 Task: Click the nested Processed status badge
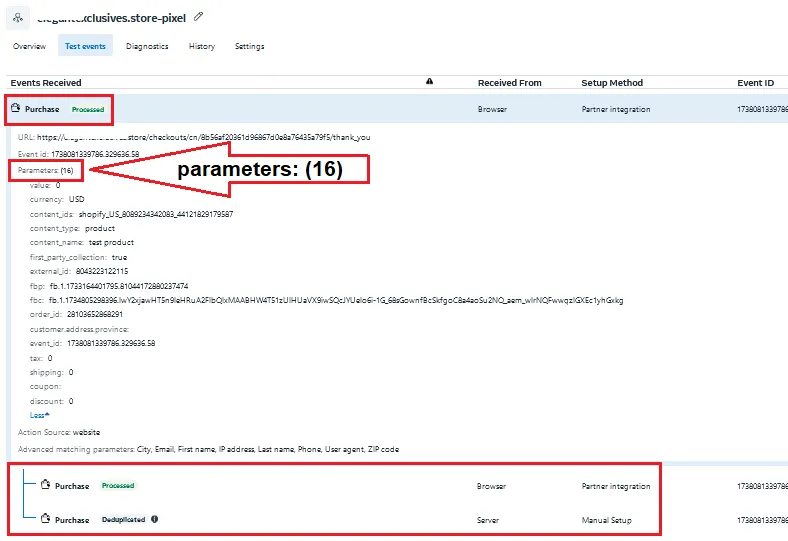pos(118,486)
